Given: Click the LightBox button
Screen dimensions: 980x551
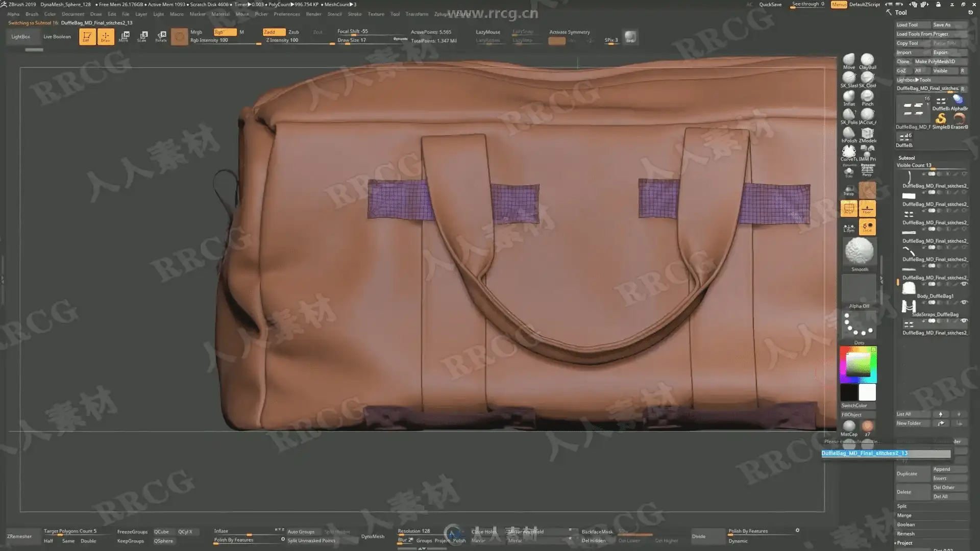Looking at the screenshot, I should pyautogui.click(x=21, y=37).
